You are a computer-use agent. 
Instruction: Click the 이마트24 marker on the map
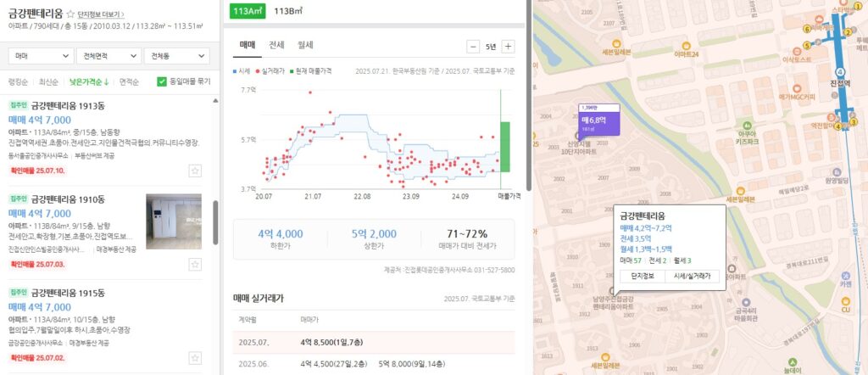click(687, 47)
